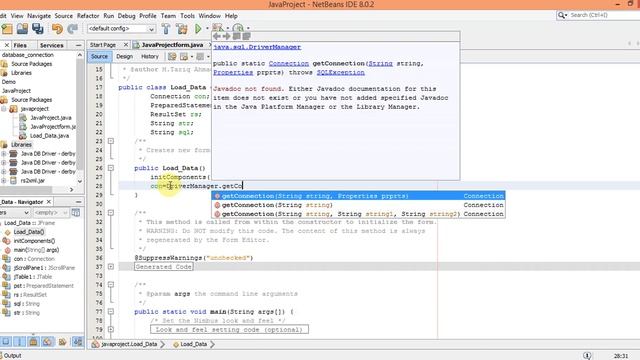
Task: Switch to the History view
Action: (x=149, y=56)
